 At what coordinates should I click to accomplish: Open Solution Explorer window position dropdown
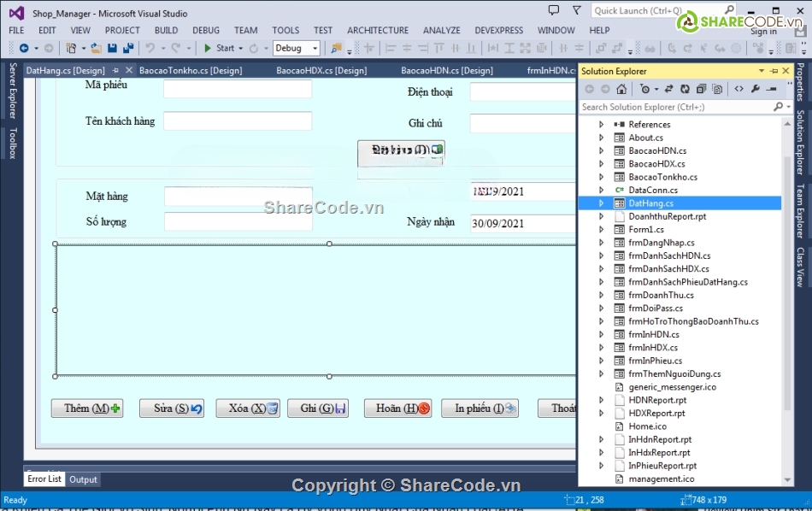[x=762, y=71]
